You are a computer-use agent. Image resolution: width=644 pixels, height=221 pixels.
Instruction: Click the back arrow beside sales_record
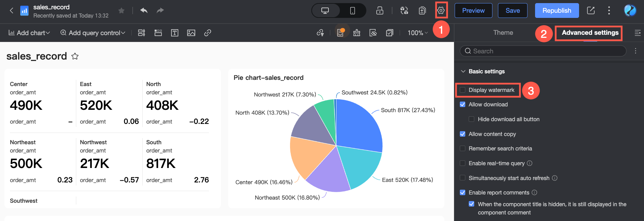11,11
